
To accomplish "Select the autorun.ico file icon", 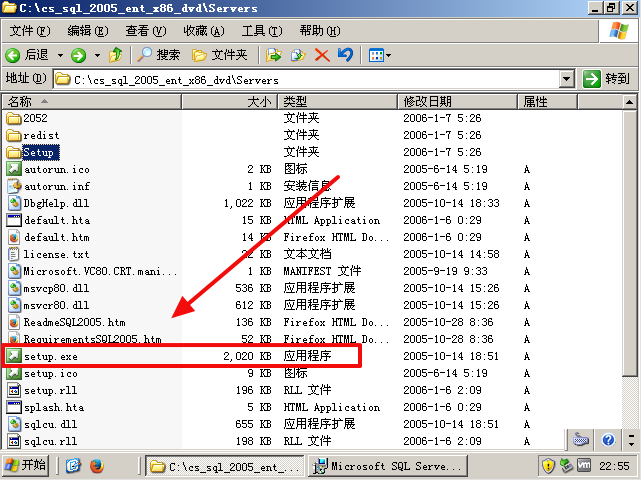I will [x=13, y=169].
